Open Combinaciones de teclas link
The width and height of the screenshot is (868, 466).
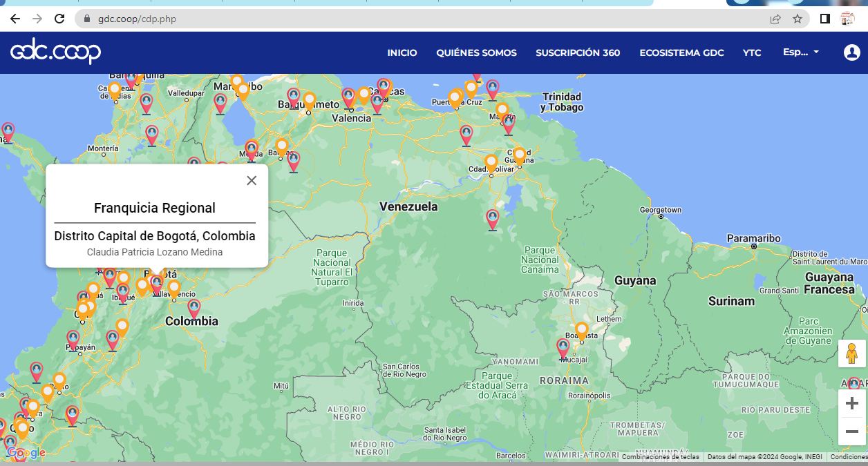(x=661, y=457)
